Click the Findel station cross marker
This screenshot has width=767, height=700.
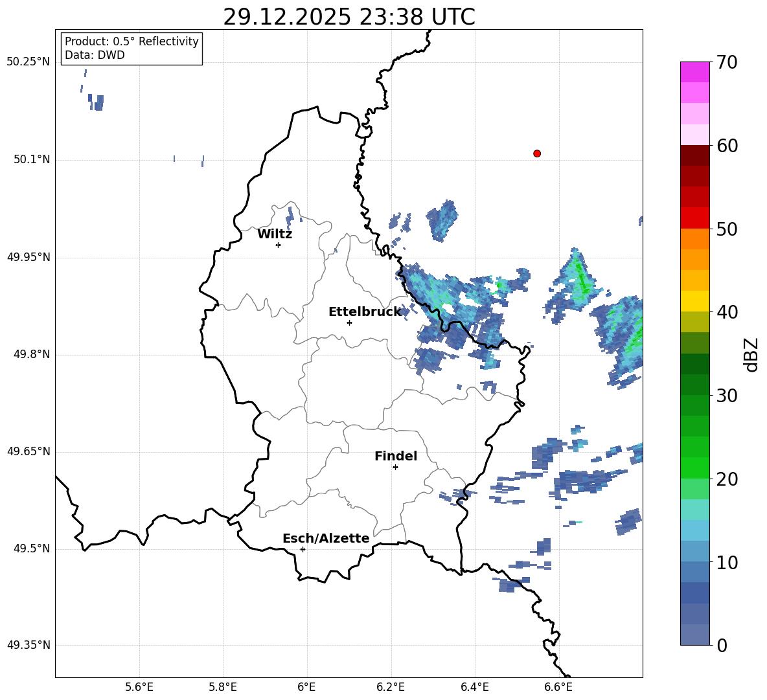[395, 468]
